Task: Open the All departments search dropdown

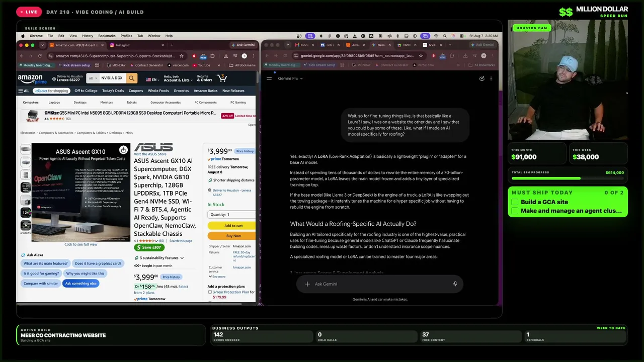Action: tap(93, 78)
